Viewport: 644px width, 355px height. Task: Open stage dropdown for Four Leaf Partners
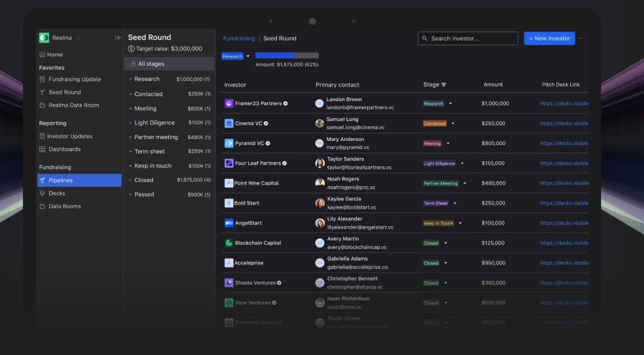[x=462, y=163]
